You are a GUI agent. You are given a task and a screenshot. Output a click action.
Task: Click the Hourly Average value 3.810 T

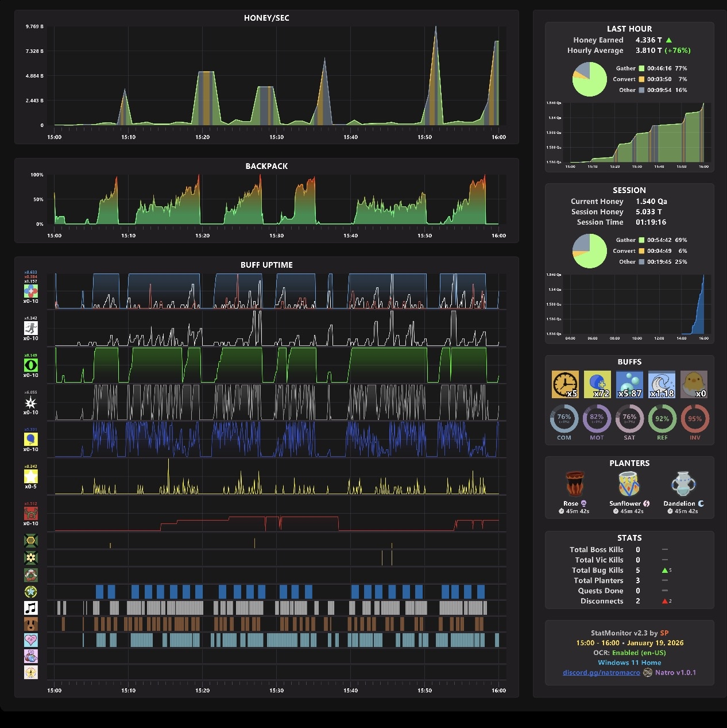[x=648, y=51]
